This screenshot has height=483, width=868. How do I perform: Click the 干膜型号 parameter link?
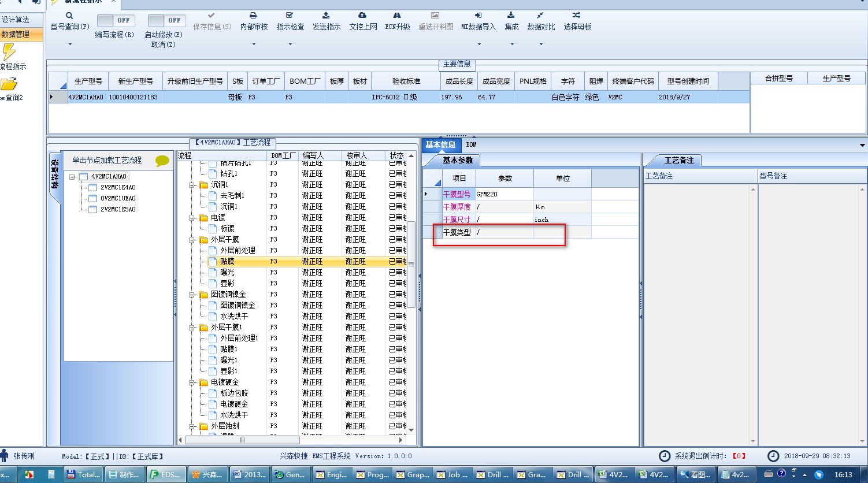[x=457, y=194]
